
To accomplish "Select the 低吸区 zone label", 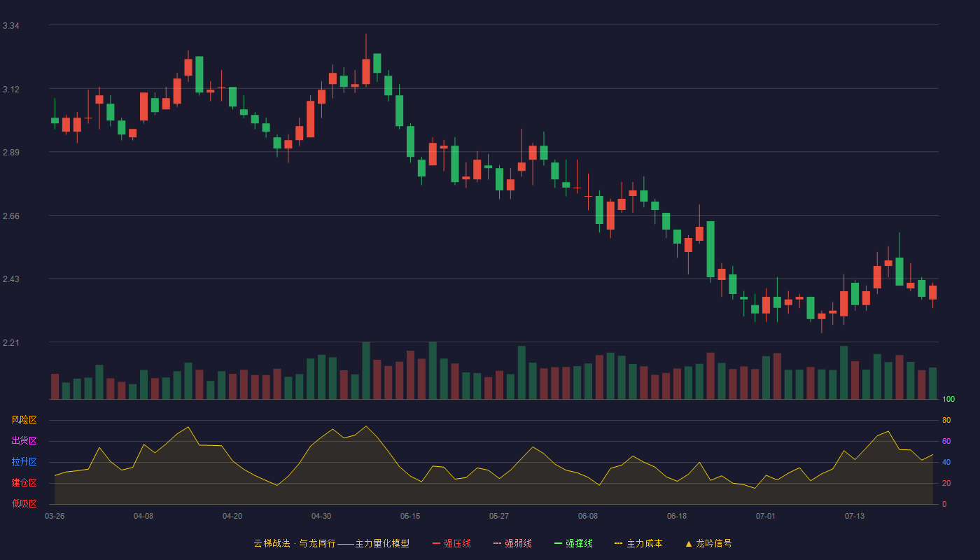I will (24, 504).
